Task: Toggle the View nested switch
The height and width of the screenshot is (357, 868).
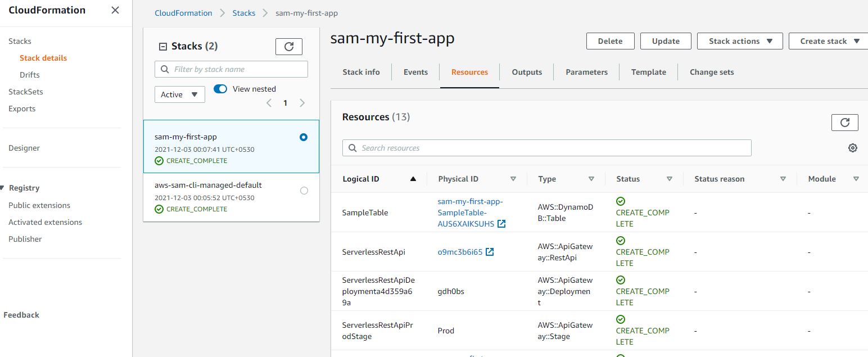Action: pos(220,89)
